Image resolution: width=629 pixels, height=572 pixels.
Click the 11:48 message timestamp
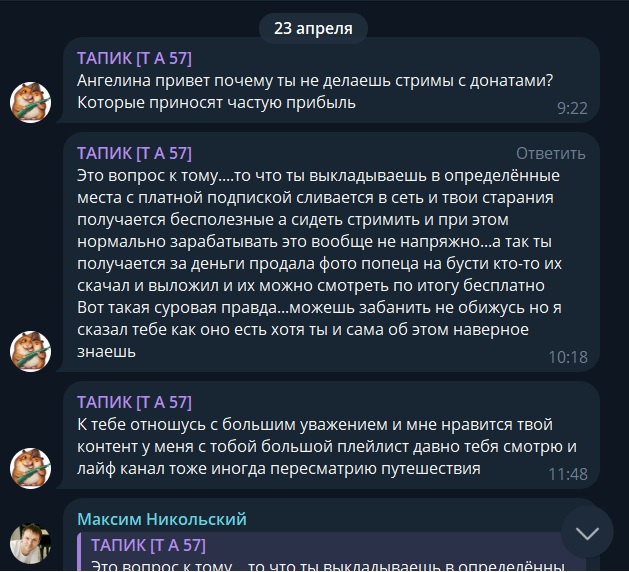568,474
